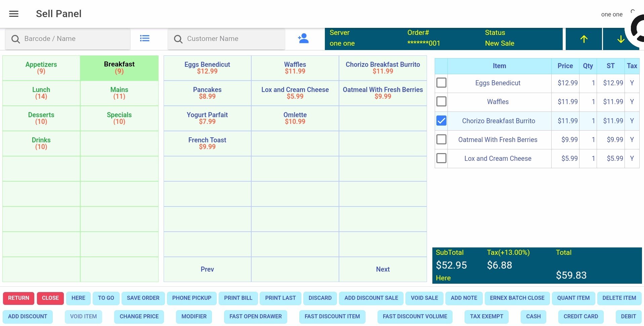Add French Toast to order
The width and height of the screenshot is (644, 326).
(x=207, y=143)
